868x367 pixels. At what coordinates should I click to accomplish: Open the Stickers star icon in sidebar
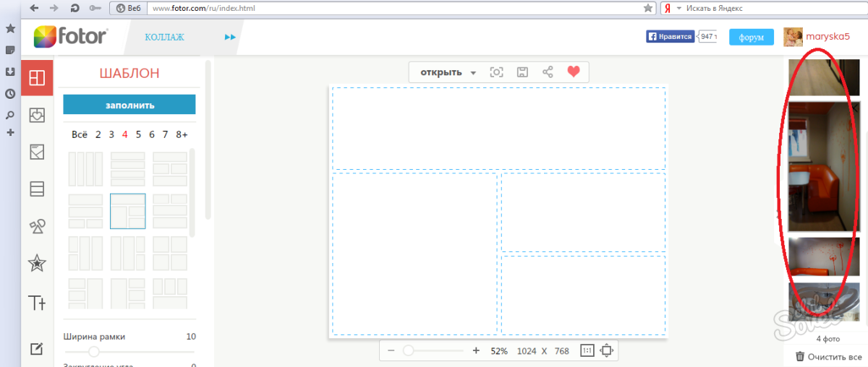coord(36,264)
